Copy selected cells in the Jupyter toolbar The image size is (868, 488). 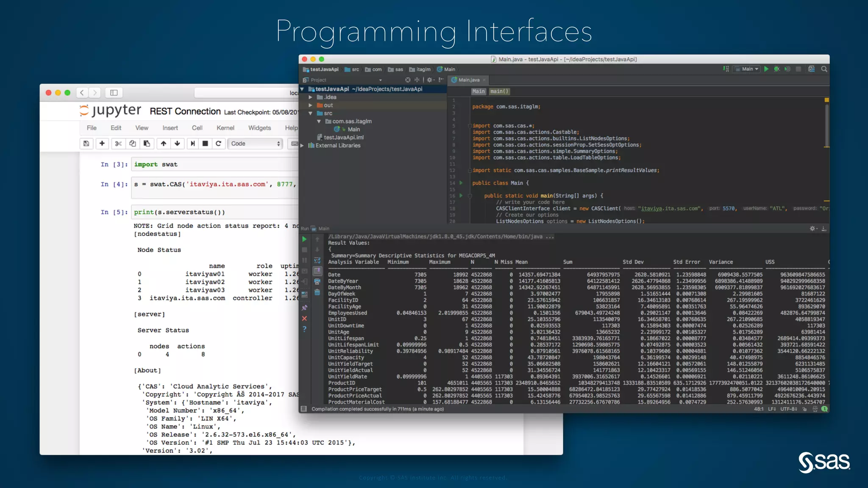(133, 144)
